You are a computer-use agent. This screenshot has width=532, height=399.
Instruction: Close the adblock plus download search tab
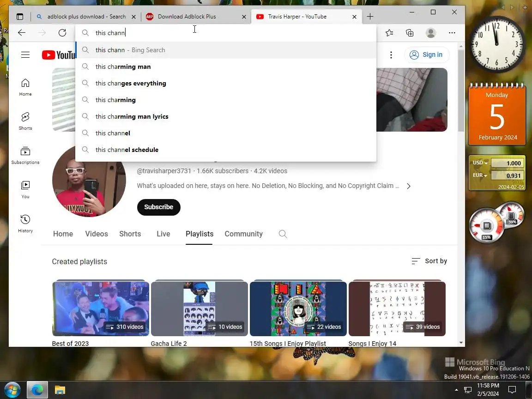(x=133, y=17)
